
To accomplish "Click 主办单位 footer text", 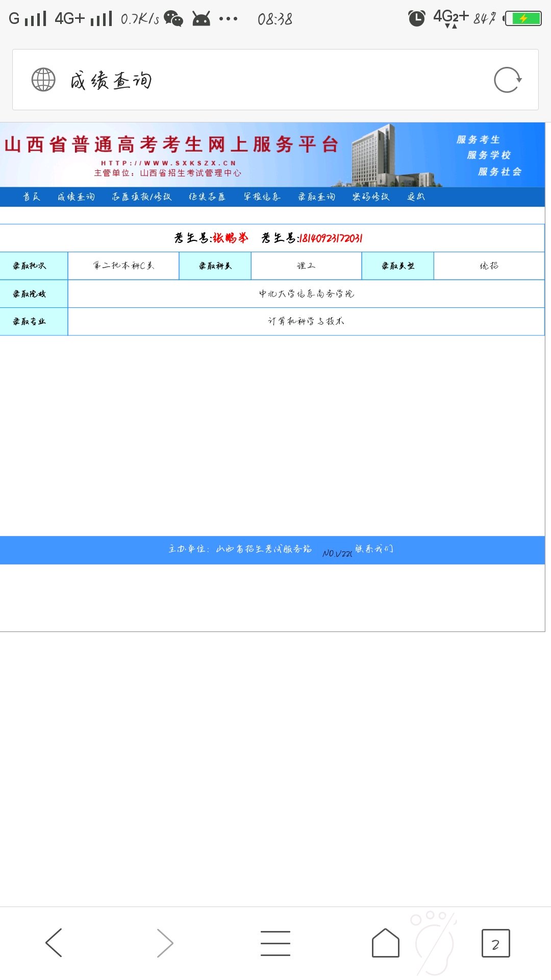I will 240,549.
